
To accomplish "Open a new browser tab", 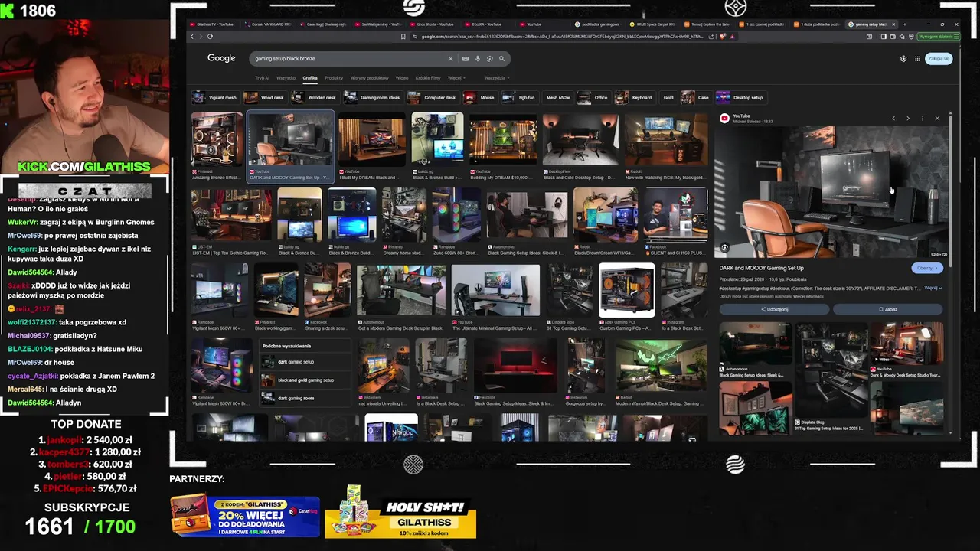I will pos(904,24).
